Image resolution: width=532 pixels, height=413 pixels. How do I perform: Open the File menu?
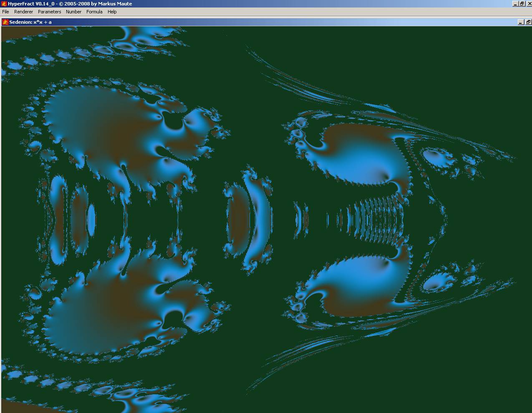pos(5,12)
